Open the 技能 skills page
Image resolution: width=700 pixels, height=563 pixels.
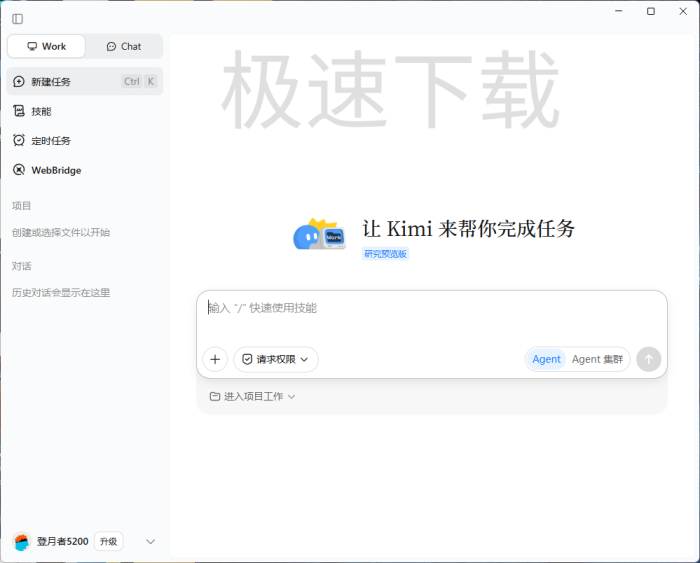pos(85,111)
